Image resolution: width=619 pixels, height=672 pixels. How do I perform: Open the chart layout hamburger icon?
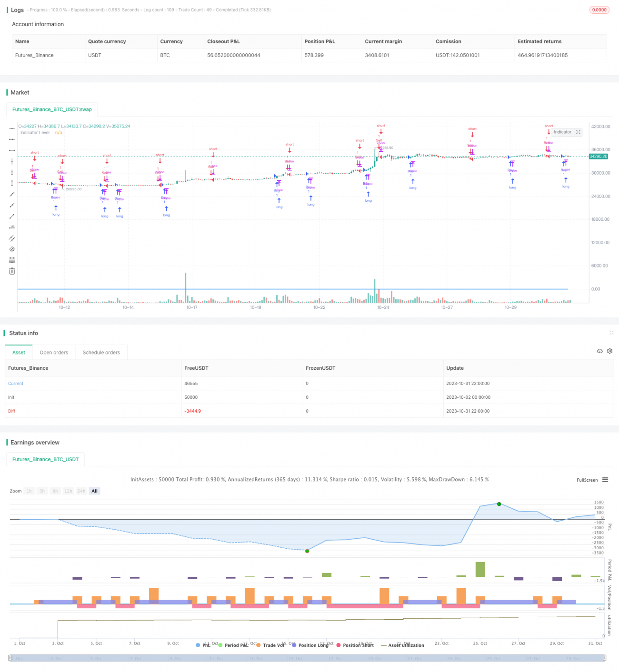pos(605,480)
